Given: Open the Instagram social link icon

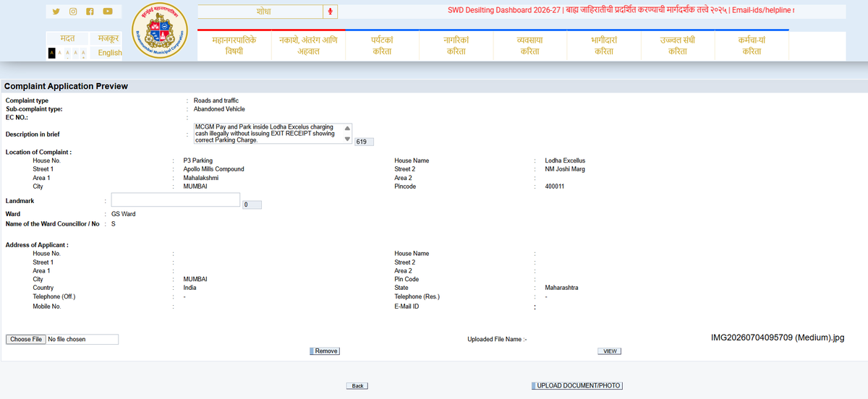Looking at the screenshot, I should point(73,12).
